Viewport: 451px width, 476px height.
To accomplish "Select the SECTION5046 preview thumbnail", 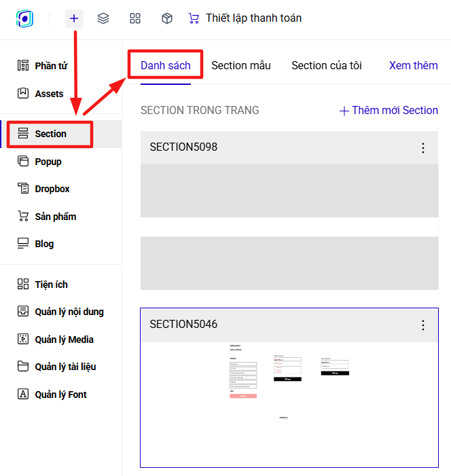I will point(289,404).
